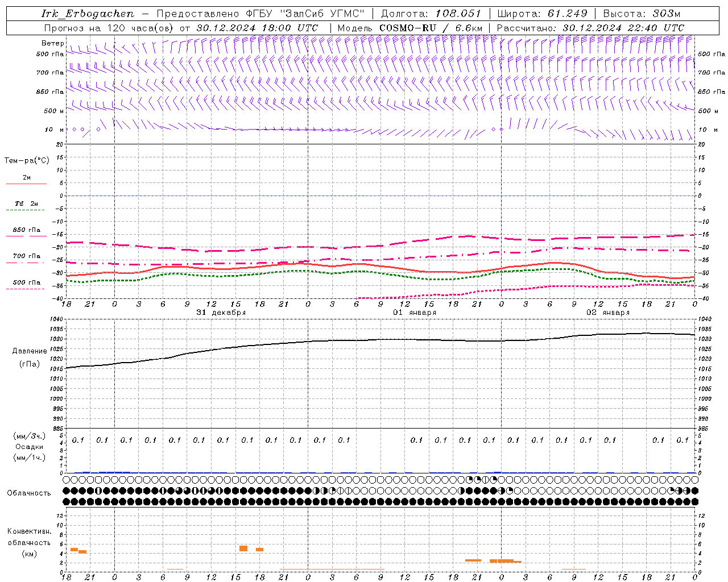Select the 02 января date marker

tap(608, 313)
